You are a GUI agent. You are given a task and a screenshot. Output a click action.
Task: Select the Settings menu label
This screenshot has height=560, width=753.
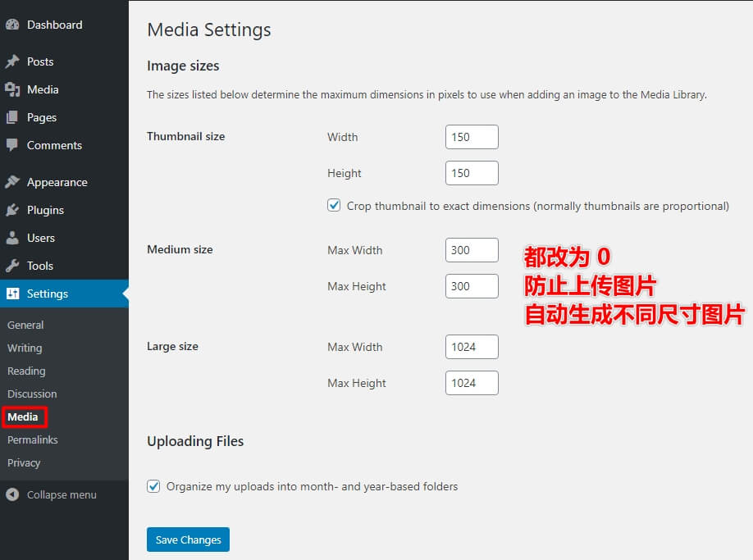click(x=47, y=294)
